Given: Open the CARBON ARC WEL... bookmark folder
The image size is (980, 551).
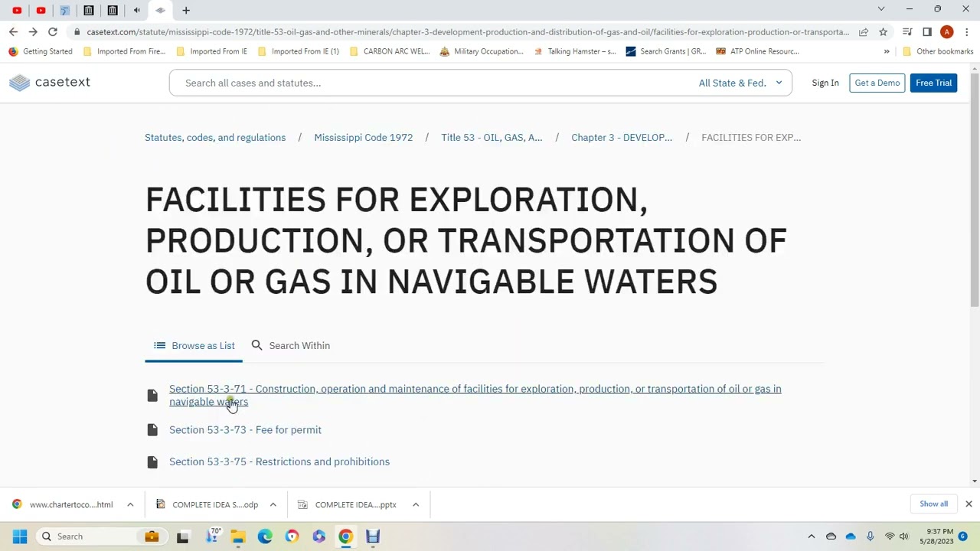Looking at the screenshot, I should [x=390, y=51].
